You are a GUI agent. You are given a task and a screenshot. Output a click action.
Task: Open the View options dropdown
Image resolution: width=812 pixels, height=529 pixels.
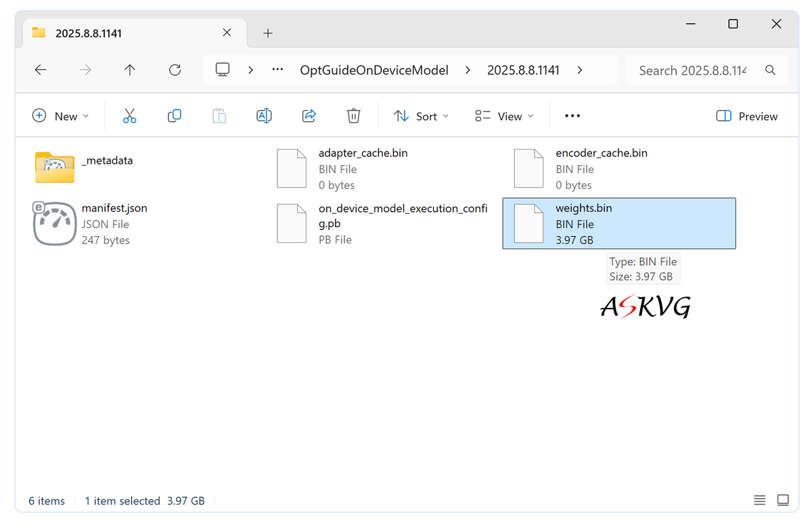pos(503,116)
